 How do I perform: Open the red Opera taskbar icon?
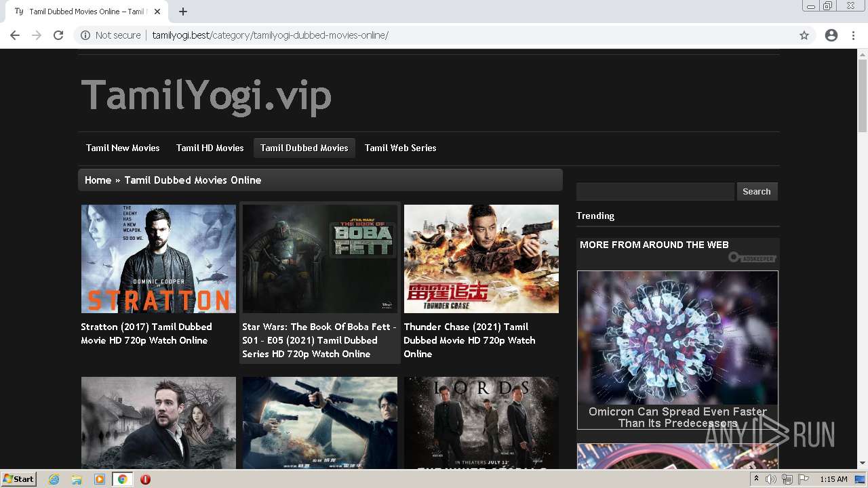(x=145, y=479)
